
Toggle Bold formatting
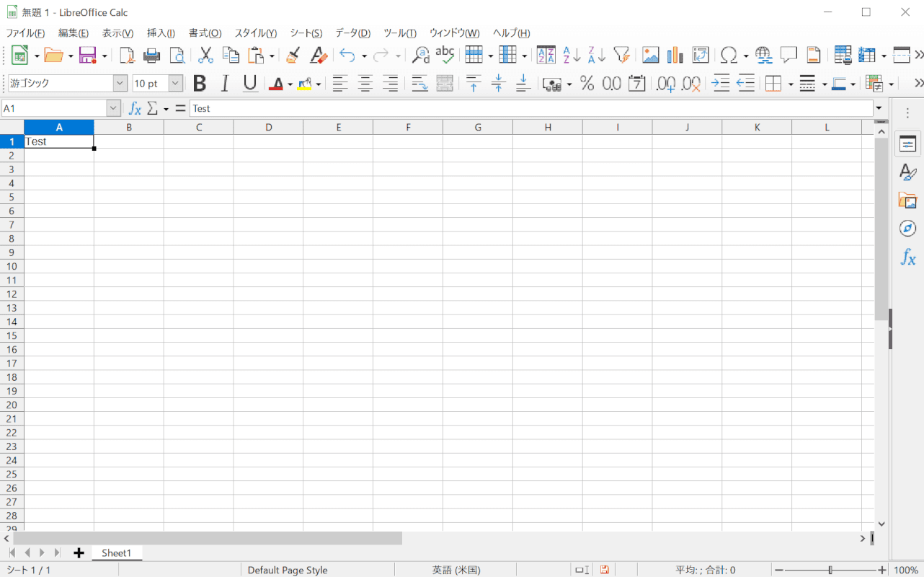pos(200,84)
